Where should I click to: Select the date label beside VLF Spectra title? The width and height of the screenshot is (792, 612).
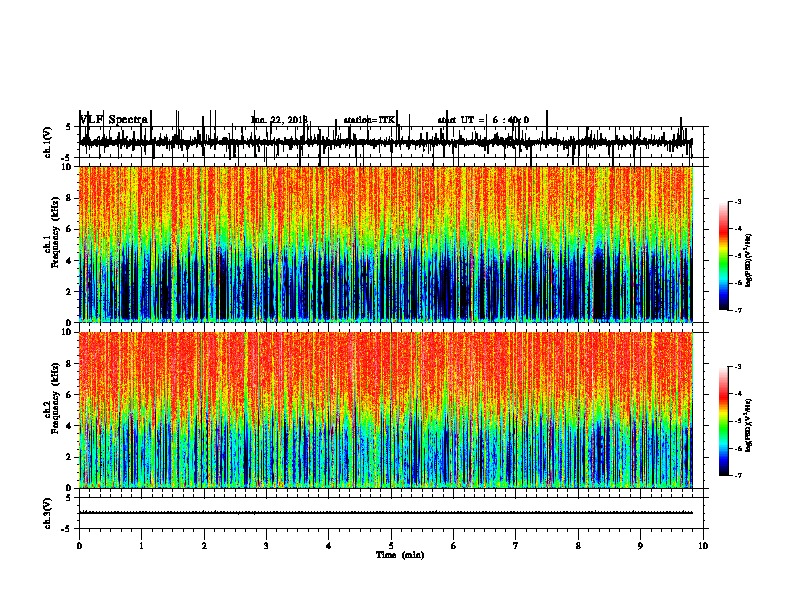[x=279, y=120]
